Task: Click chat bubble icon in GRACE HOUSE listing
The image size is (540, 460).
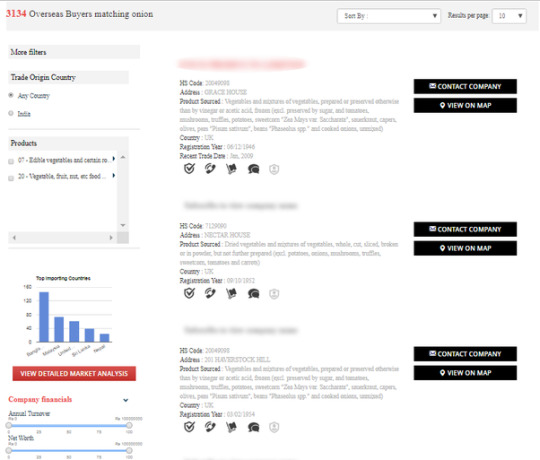Action: pyautogui.click(x=253, y=169)
